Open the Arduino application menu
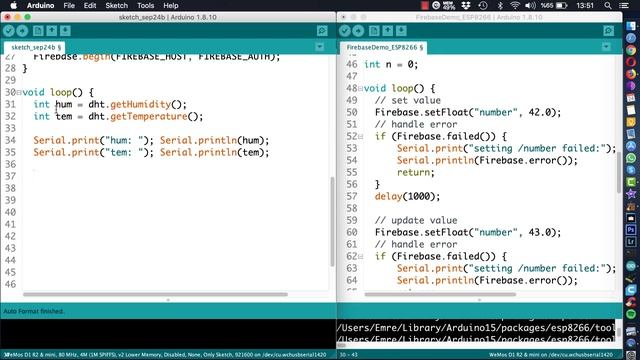 [x=40, y=5]
